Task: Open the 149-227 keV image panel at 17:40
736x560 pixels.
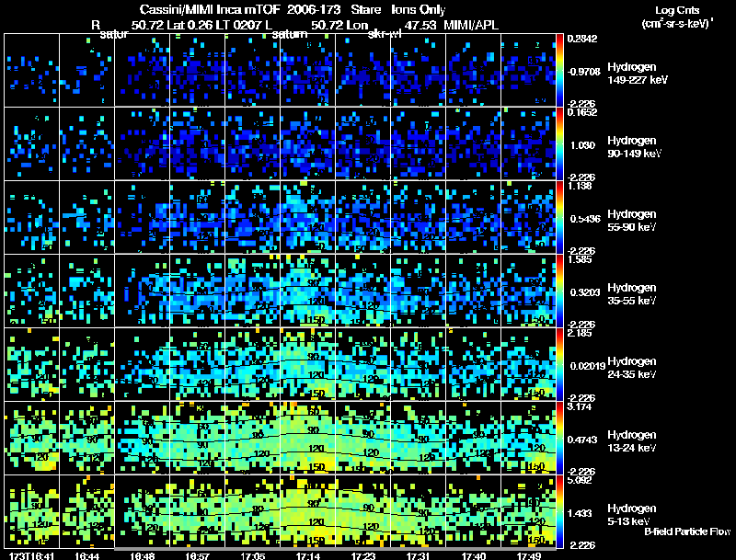Action: (x=474, y=70)
